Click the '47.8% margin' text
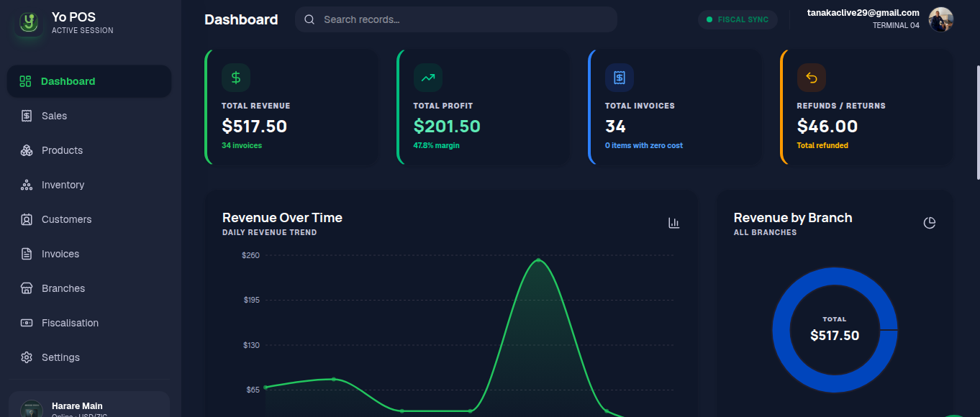 pyautogui.click(x=436, y=145)
